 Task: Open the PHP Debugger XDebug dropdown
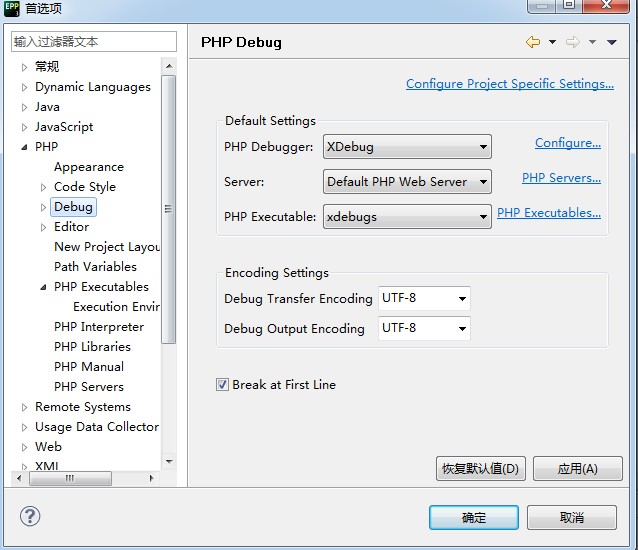click(x=407, y=146)
